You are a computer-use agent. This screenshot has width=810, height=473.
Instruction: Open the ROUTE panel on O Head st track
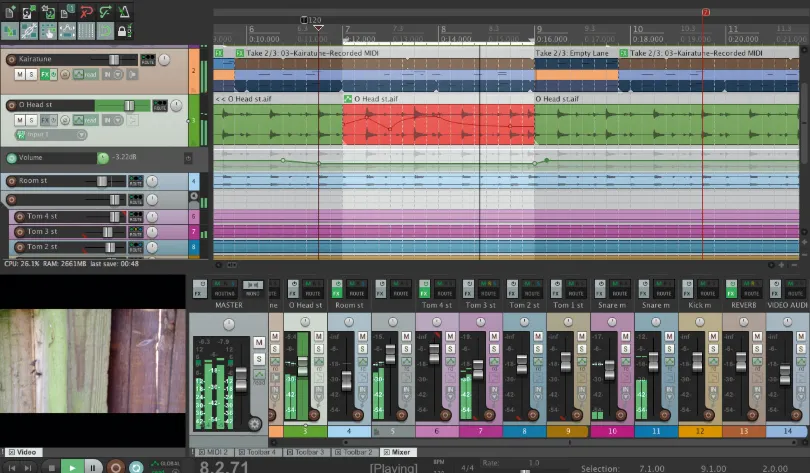pyautogui.click(x=160, y=105)
